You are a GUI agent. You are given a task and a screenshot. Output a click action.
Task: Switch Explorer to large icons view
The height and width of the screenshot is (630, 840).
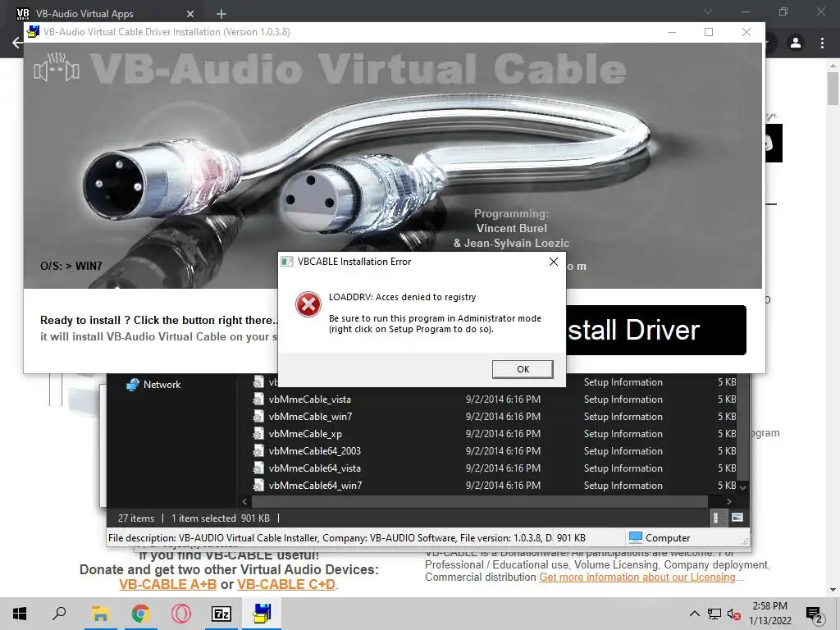[x=737, y=518]
